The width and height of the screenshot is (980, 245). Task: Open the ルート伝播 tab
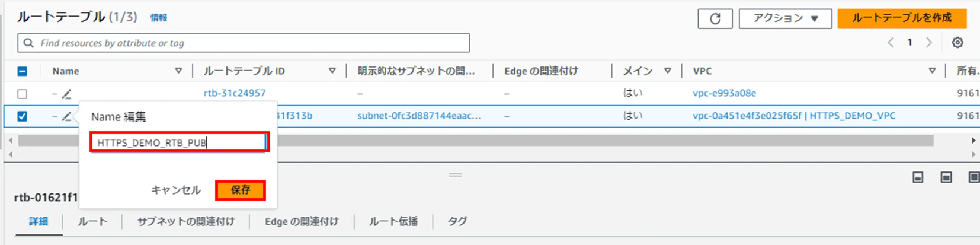393,221
